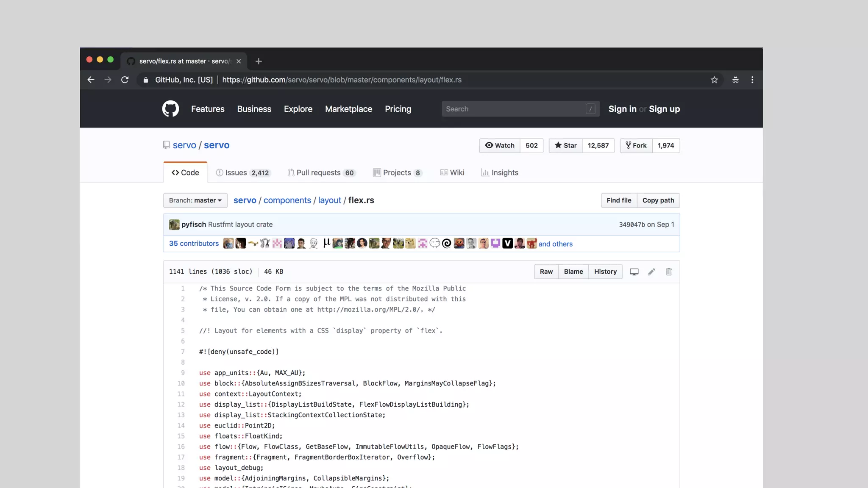Delete this file with the trash icon
This screenshot has width=868, height=488.
point(669,272)
